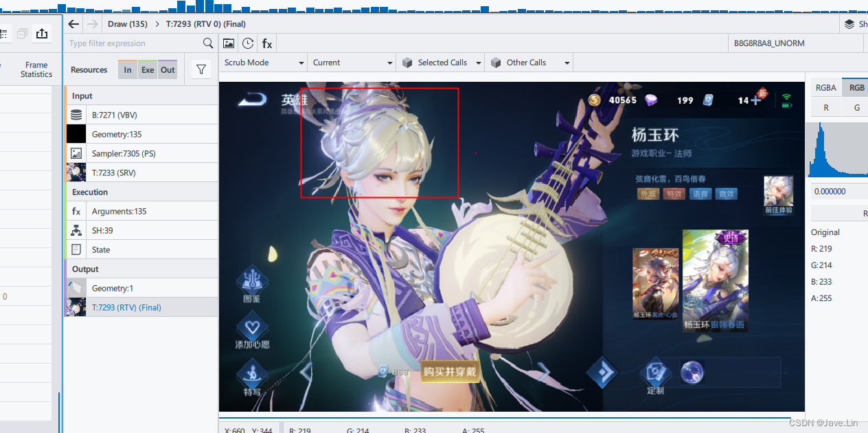Click the 特效 tab in the preview
The image size is (868, 433).
674,194
